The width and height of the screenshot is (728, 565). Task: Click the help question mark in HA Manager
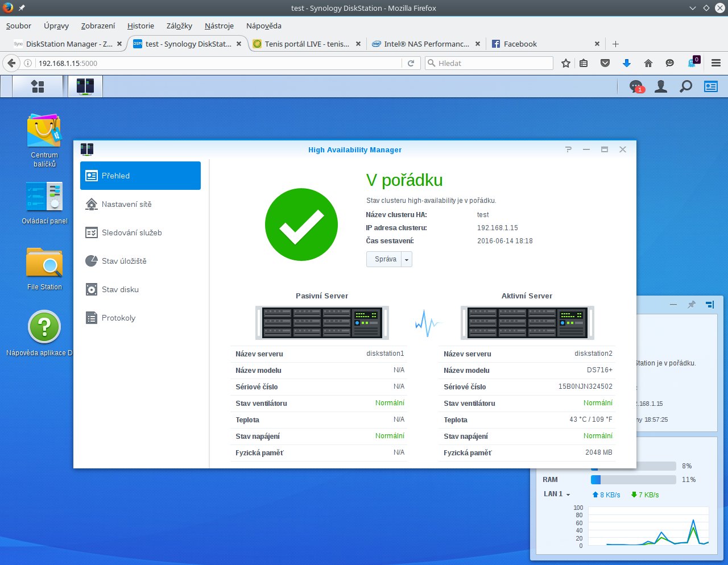[x=568, y=149]
